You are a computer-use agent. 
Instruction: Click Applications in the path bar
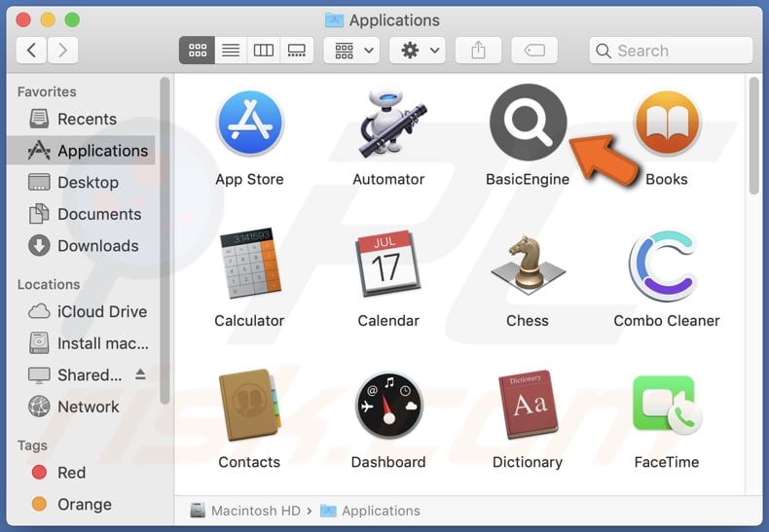pos(370,511)
